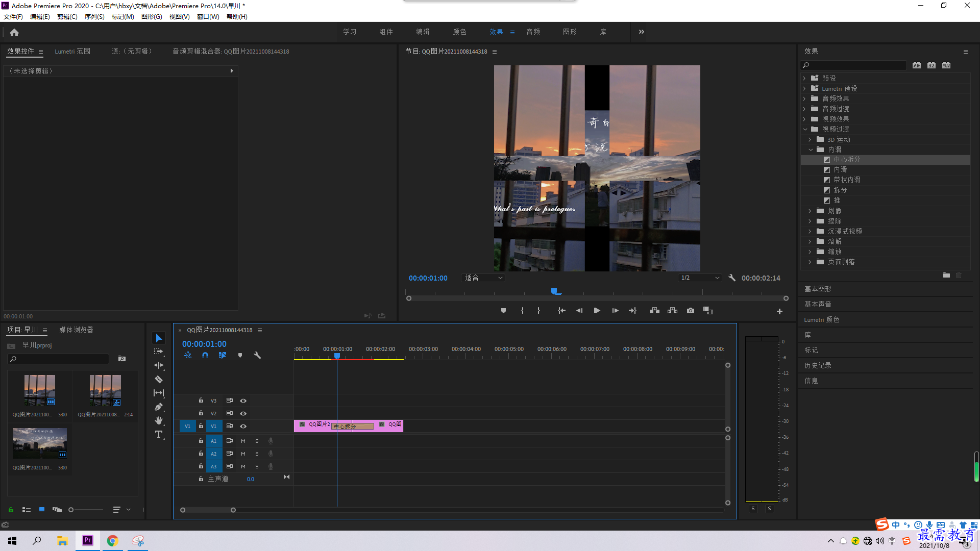Image resolution: width=980 pixels, height=551 pixels.
Task: Expand the 音频效果 folder
Action: pyautogui.click(x=804, y=99)
